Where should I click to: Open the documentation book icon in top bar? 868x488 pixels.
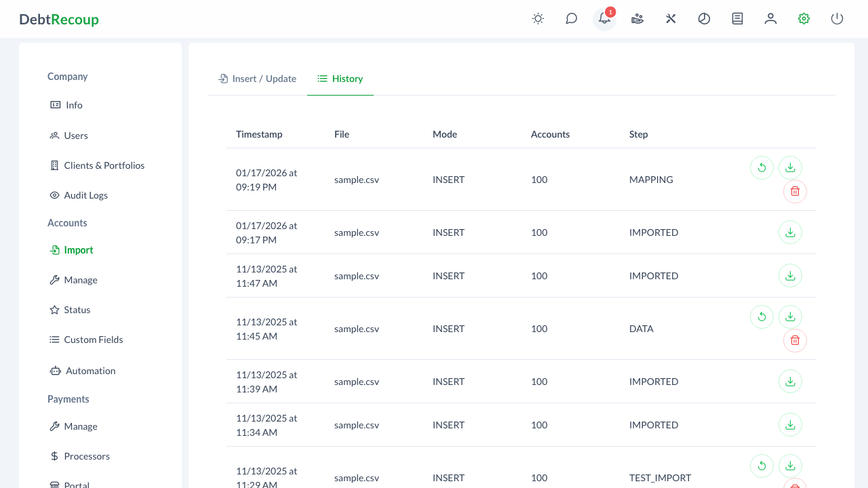point(737,19)
